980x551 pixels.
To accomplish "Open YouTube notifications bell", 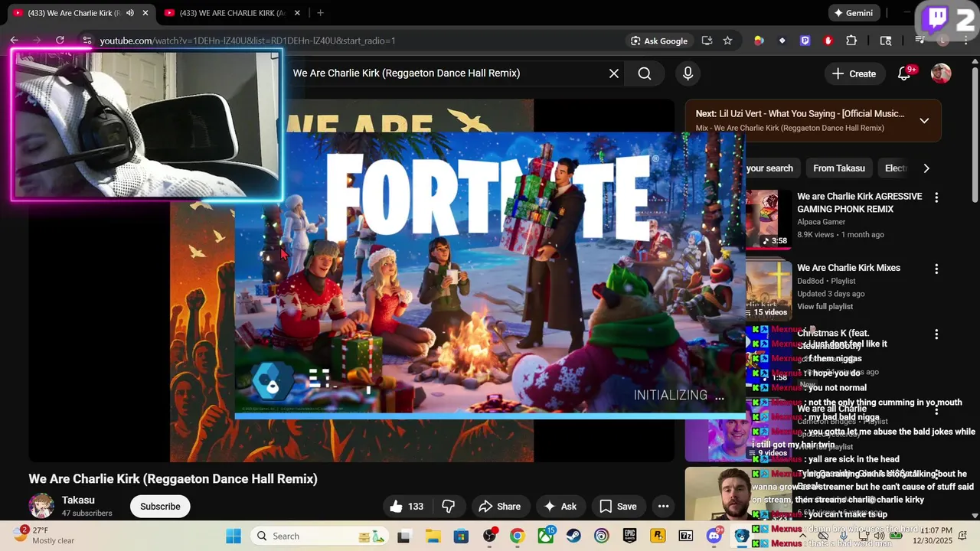I will 904,73.
